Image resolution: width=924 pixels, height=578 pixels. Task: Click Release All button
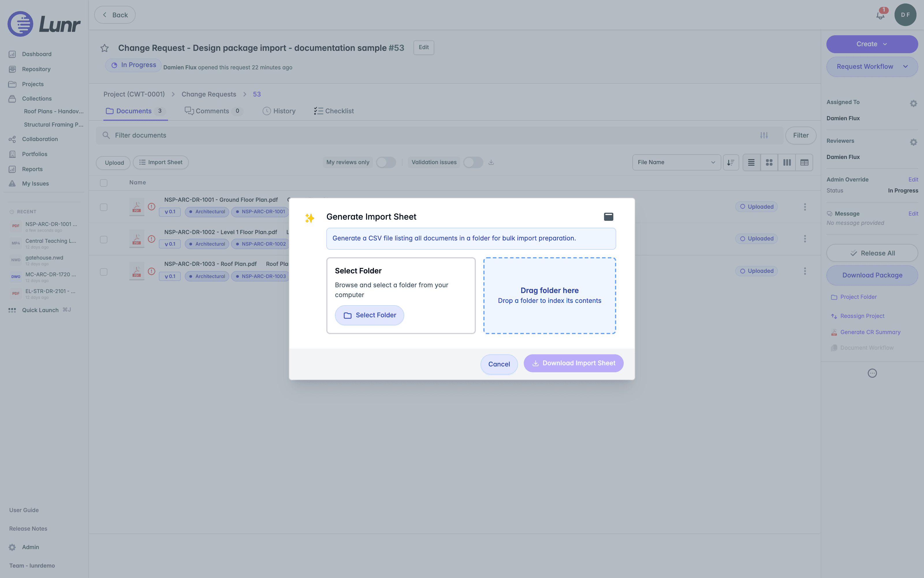coord(872,253)
